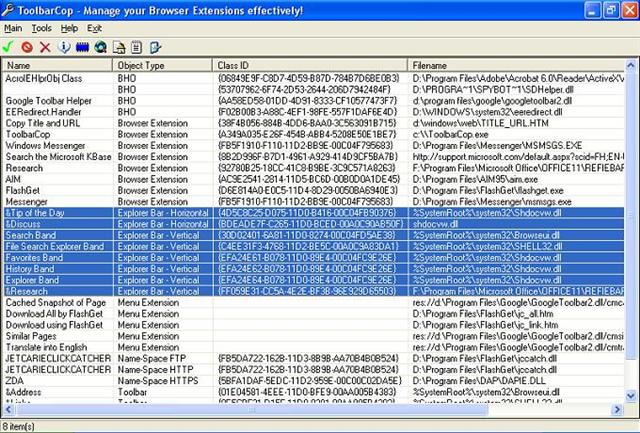640x433 pixels.
Task: Select the Favorites Band row
Action: 313,258
